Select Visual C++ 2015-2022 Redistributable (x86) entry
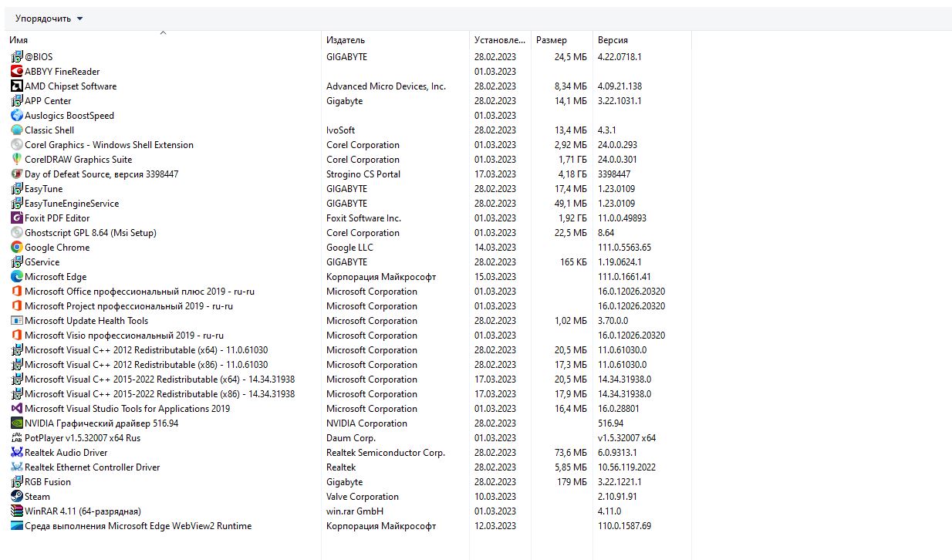 coord(160,394)
